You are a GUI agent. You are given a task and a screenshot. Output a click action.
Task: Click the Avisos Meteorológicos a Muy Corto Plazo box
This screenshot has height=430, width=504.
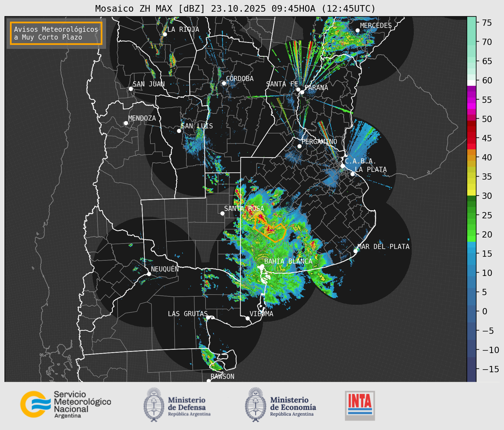click(x=56, y=33)
